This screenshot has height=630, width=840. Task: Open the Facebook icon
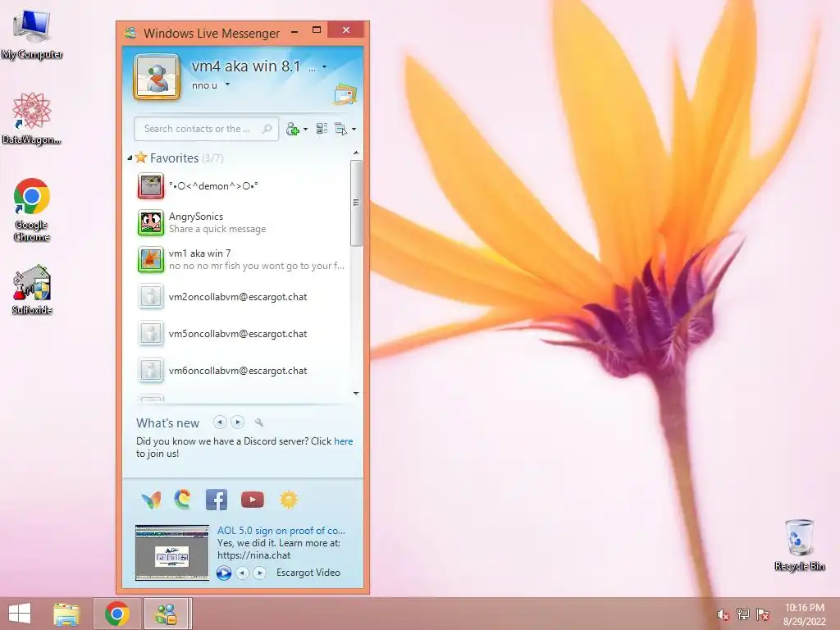(x=217, y=500)
